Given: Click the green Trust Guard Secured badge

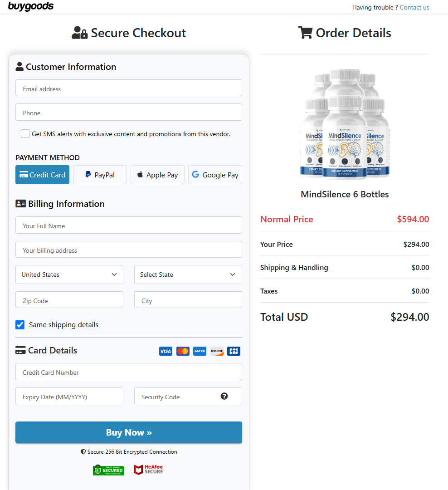Looking at the screenshot, I should tap(108, 470).
